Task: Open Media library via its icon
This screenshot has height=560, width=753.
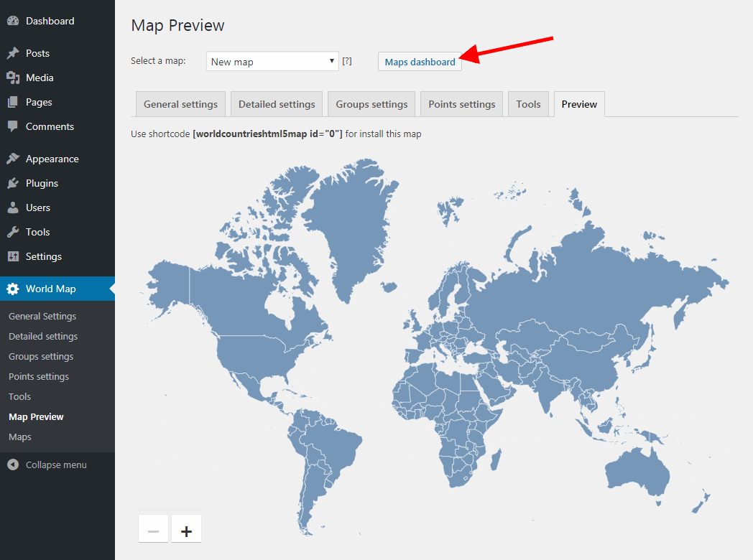Action: 14,77
